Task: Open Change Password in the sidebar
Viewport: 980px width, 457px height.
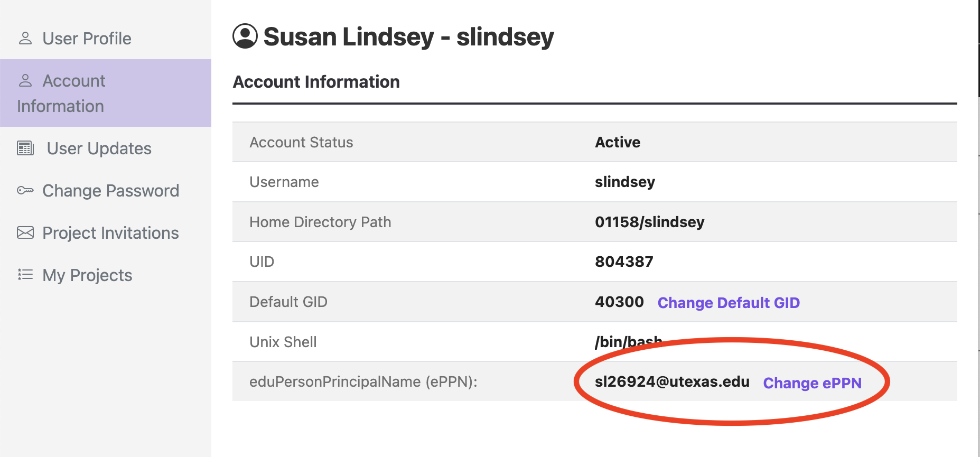Action: tap(110, 191)
